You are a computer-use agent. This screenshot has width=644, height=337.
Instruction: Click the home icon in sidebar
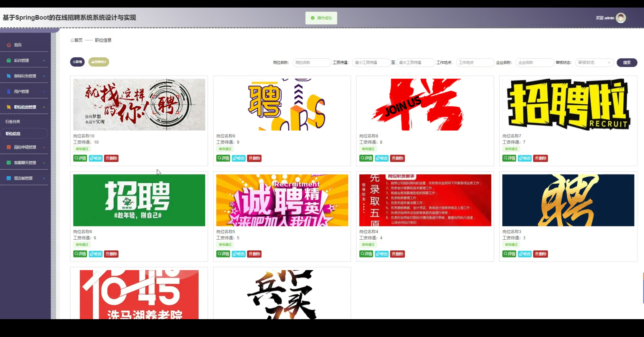(9, 45)
